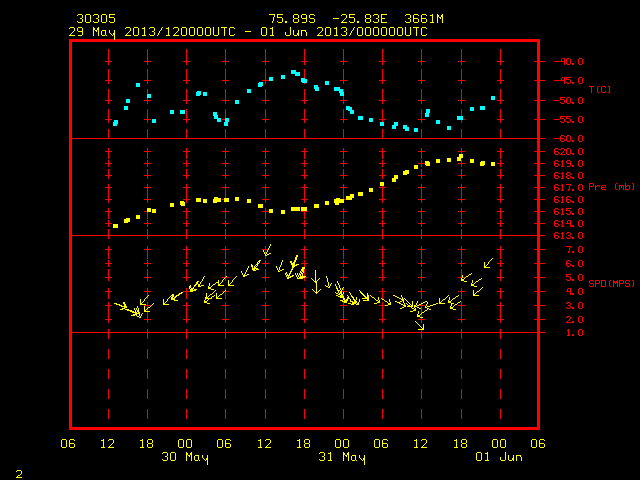Click the -40.0 temperature tick label
This screenshot has width=640, height=480.
[x=568, y=62]
